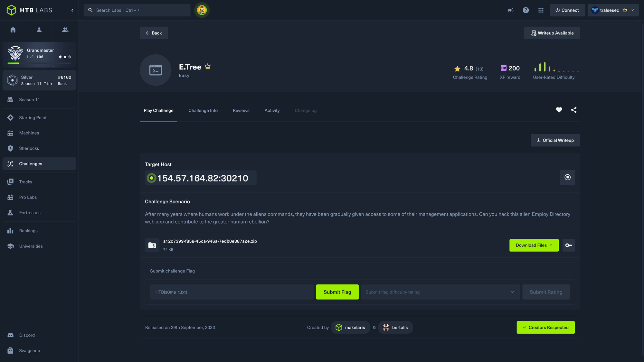Click the key icon beside Download Files
The image size is (644, 362).
coord(569,245)
